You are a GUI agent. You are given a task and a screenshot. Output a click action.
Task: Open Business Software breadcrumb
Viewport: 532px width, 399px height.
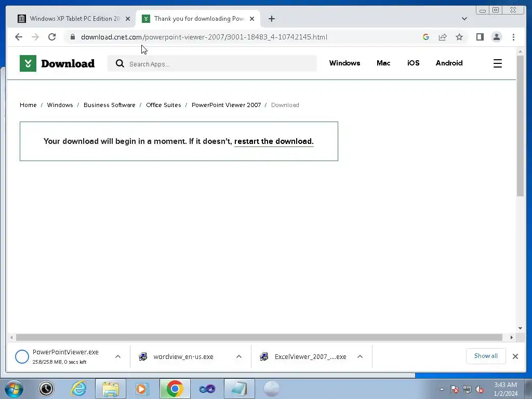[109, 105]
